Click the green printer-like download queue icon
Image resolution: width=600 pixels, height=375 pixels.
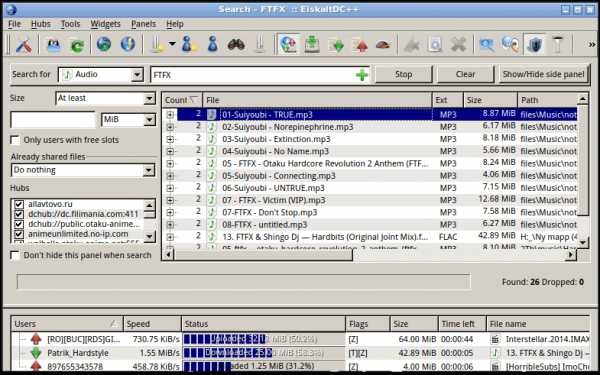coord(312,44)
